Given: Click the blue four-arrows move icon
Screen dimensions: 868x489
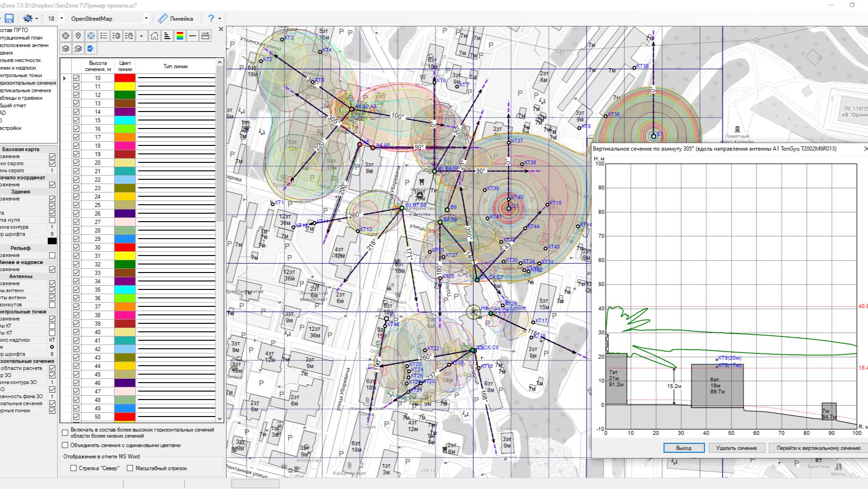Looking at the screenshot, I should point(91,36).
